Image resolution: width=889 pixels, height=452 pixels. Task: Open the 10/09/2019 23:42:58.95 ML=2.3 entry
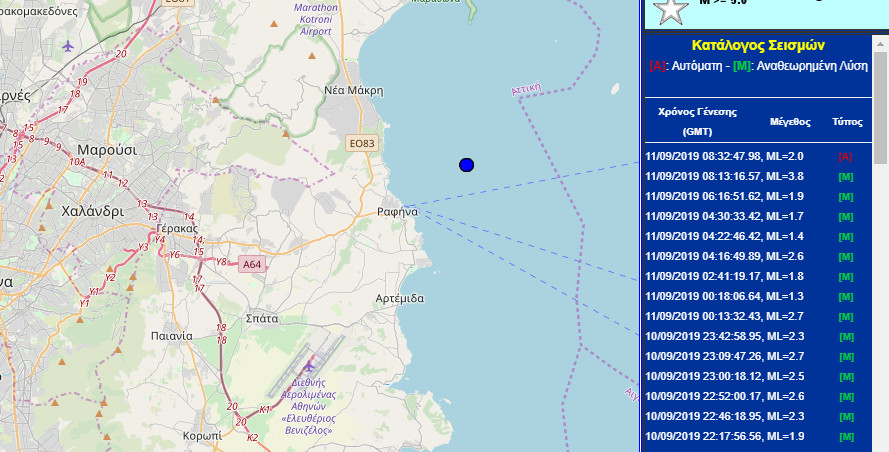click(x=711, y=336)
